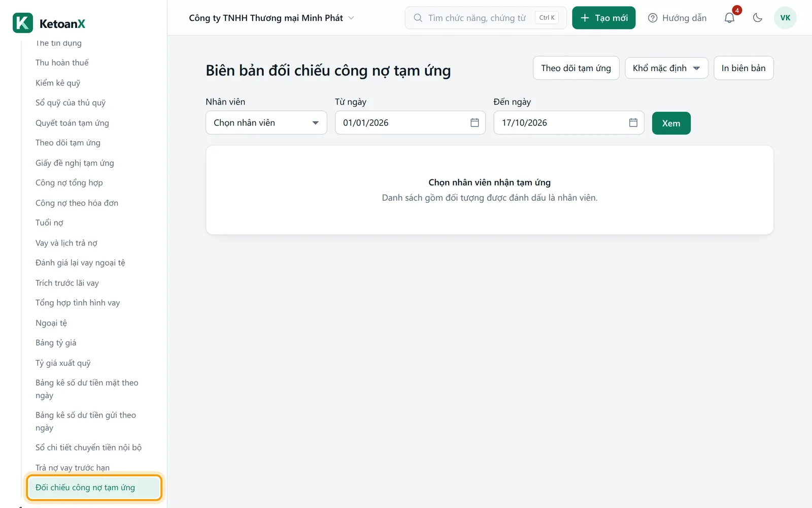The image size is (812, 508).
Task: Expand the company name chevron
Action: coord(351,18)
